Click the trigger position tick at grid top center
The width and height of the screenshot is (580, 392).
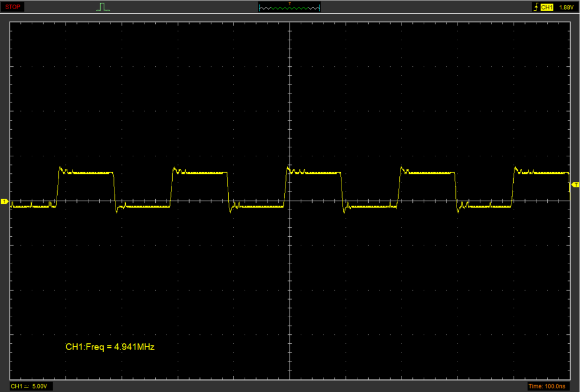tap(289, 16)
